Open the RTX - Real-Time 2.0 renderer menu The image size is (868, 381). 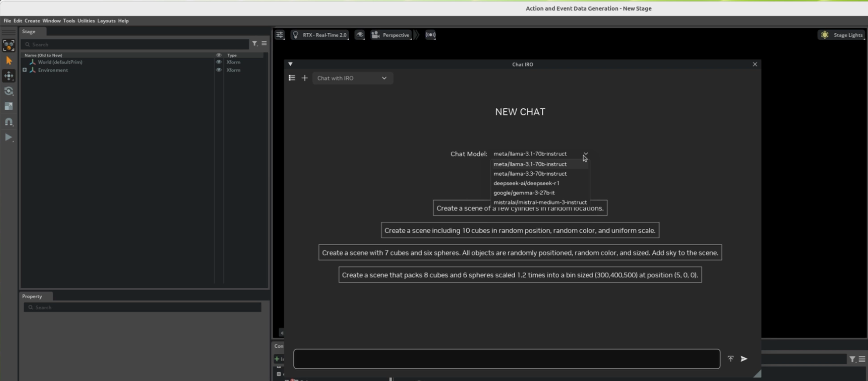click(x=320, y=35)
